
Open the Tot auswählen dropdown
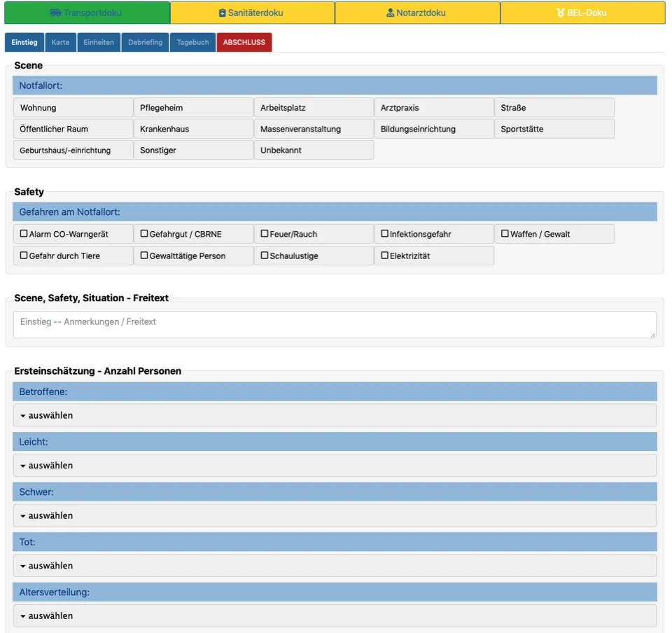pyautogui.click(x=335, y=566)
